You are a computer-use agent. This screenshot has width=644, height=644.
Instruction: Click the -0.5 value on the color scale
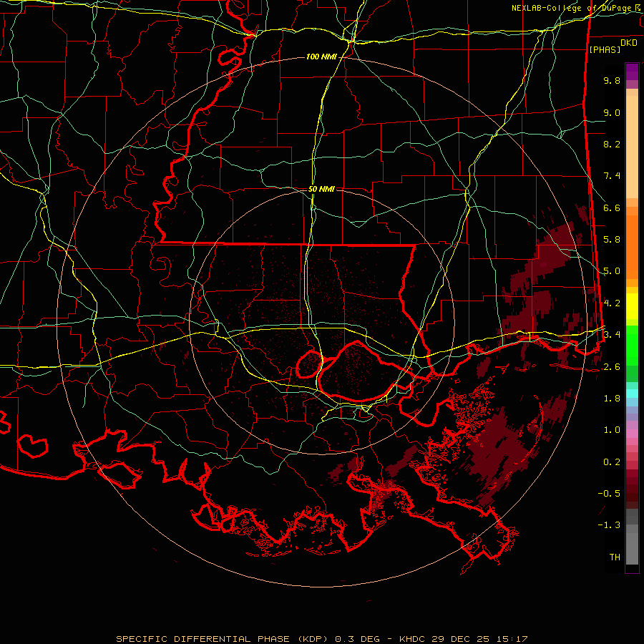(609, 494)
